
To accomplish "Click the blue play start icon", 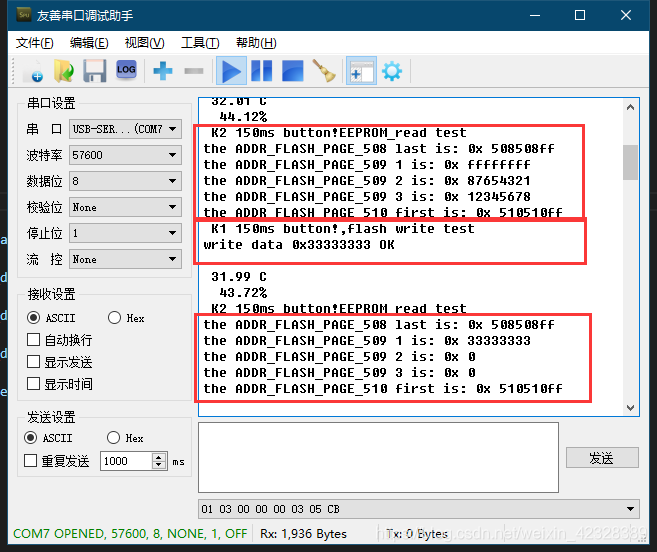I will (x=231, y=71).
